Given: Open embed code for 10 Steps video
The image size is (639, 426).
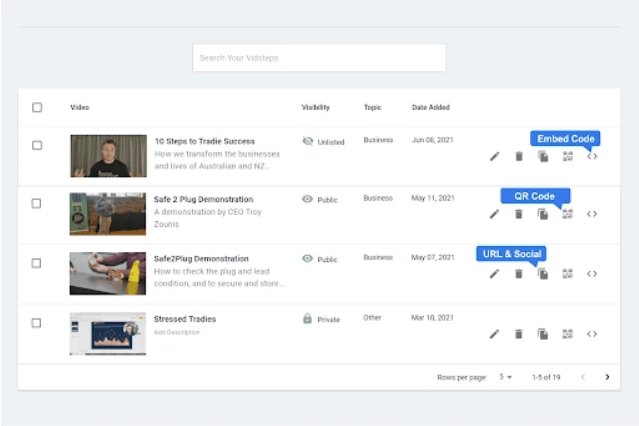Looking at the screenshot, I should point(592,156).
